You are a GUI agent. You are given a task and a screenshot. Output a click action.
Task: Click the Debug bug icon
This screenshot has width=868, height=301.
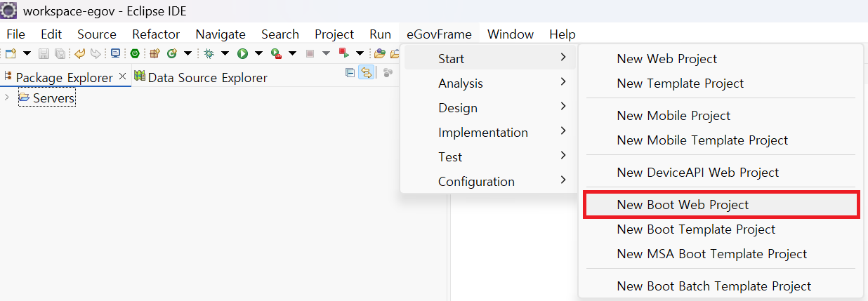click(209, 53)
